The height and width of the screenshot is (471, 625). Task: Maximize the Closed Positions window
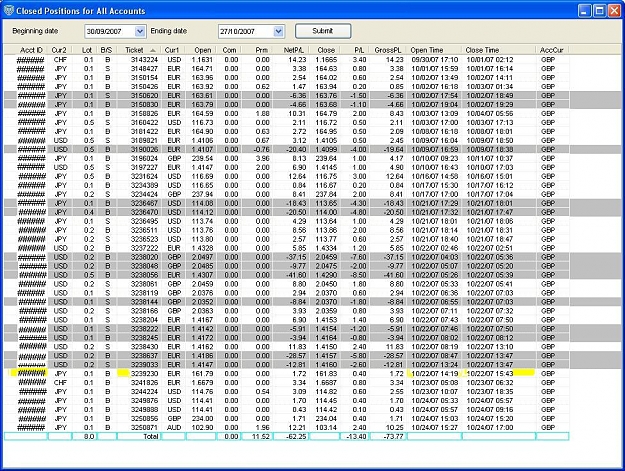[x=599, y=11]
